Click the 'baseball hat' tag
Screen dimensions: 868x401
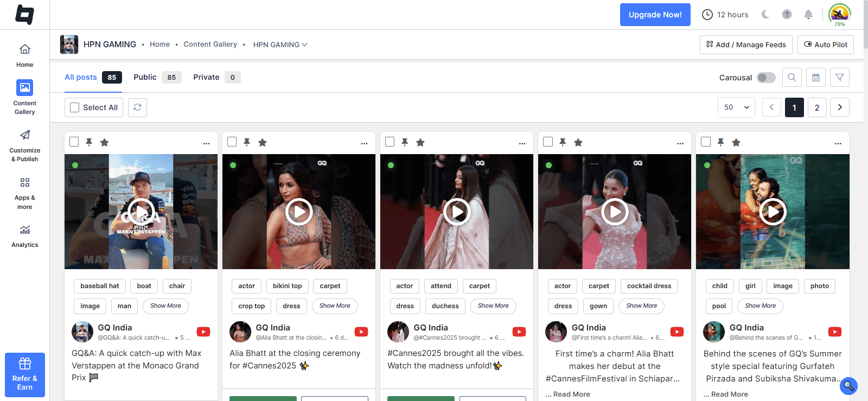pos(100,286)
